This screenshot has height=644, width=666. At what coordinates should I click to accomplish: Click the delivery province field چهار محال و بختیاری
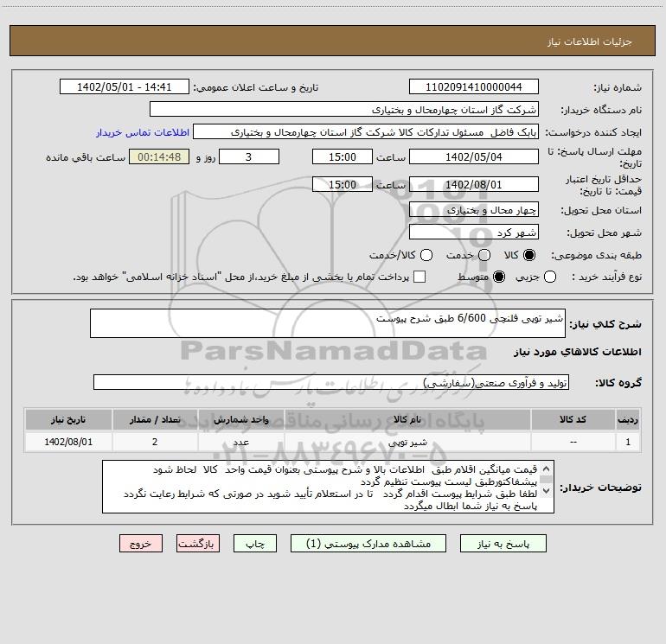pyautogui.click(x=474, y=209)
